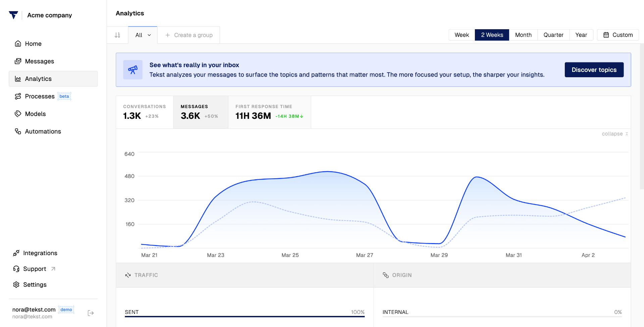Open the sort order icon
Screen dimensions: 644x327
[117, 35]
